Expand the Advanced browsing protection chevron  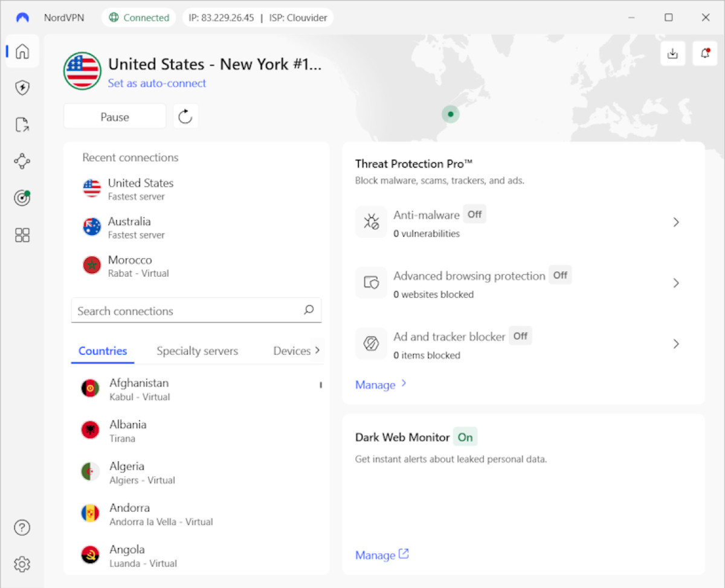tap(676, 283)
